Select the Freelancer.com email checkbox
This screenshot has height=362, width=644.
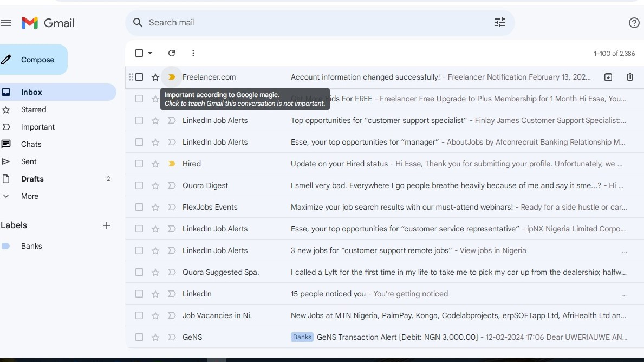click(139, 77)
